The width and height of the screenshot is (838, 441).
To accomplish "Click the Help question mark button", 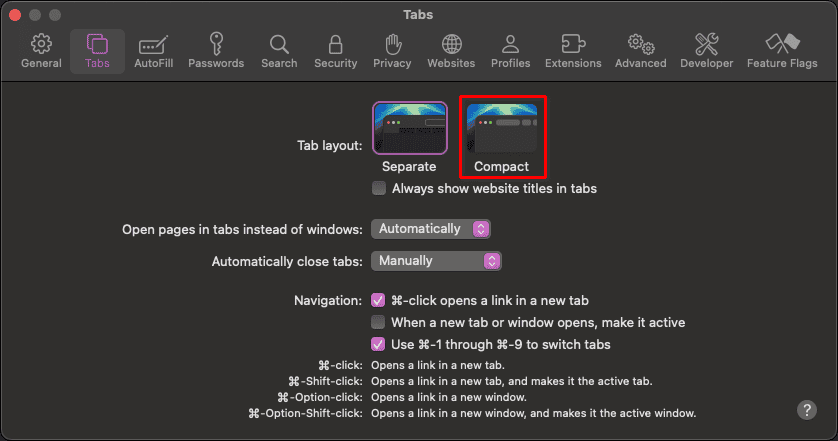I will click(x=806, y=410).
